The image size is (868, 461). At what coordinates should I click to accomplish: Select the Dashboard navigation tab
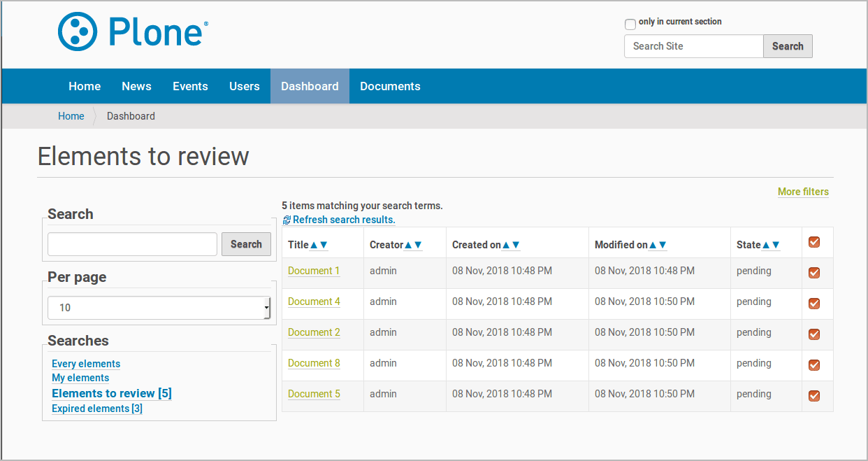pyautogui.click(x=310, y=86)
